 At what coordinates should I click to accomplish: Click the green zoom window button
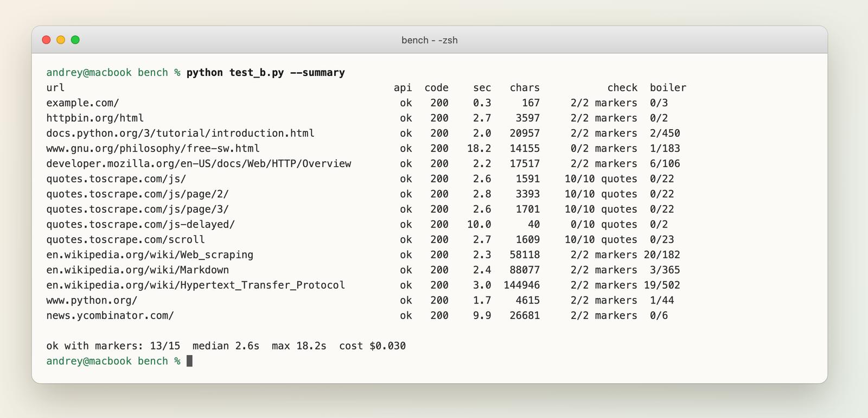pyautogui.click(x=75, y=40)
